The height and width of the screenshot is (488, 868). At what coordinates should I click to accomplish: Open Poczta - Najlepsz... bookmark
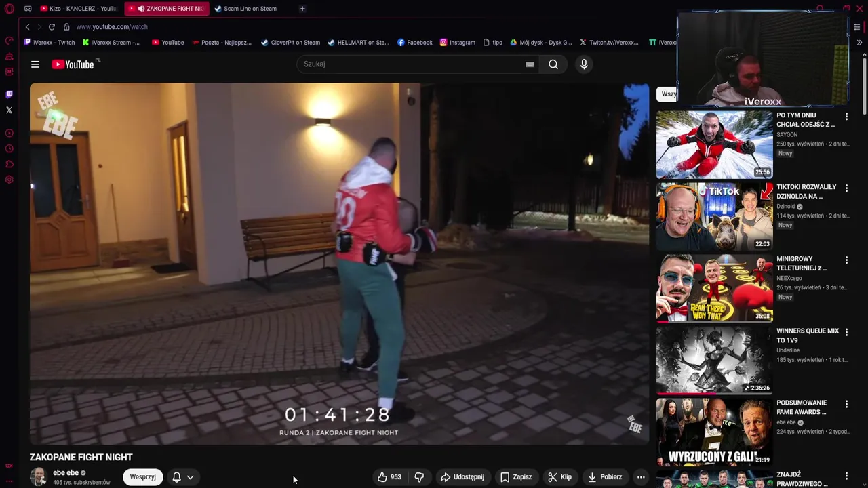click(222, 42)
